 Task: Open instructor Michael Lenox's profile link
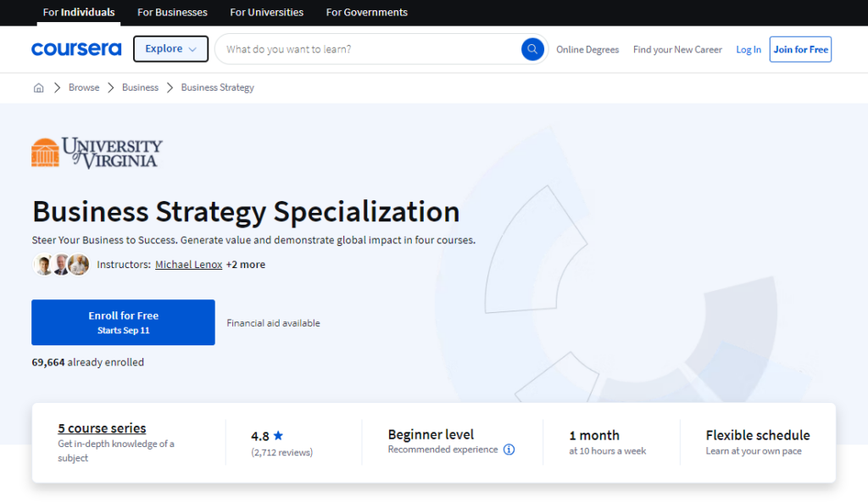[189, 265]
